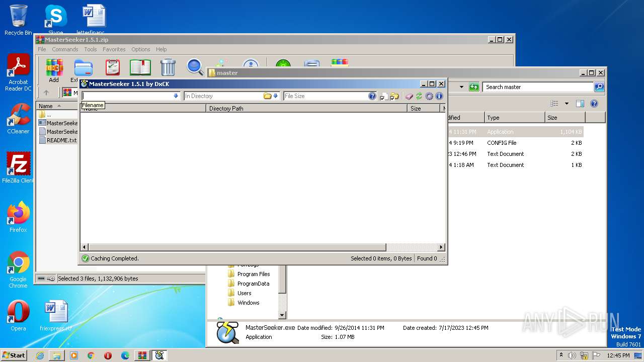Screen dimensions: 644x362
Task: Sort by Directory Path column header
Action: [x=306, y=108]
